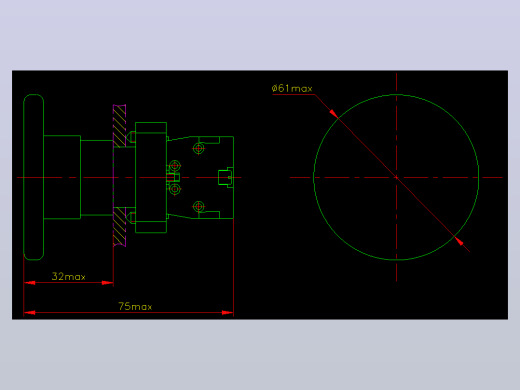The width and height of the screenshot is (520, 390).
Task: Click the CAD drawing thumbnail image
Action: coord(260,195)
